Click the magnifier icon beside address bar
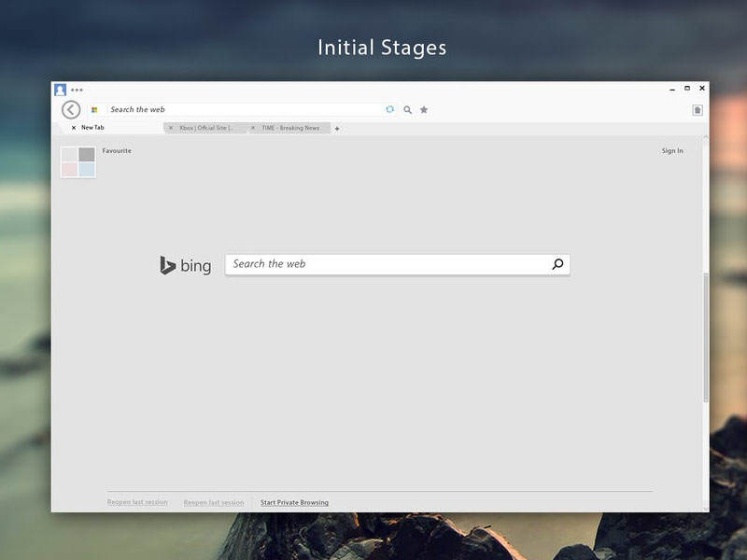 [x=407, y=110]
